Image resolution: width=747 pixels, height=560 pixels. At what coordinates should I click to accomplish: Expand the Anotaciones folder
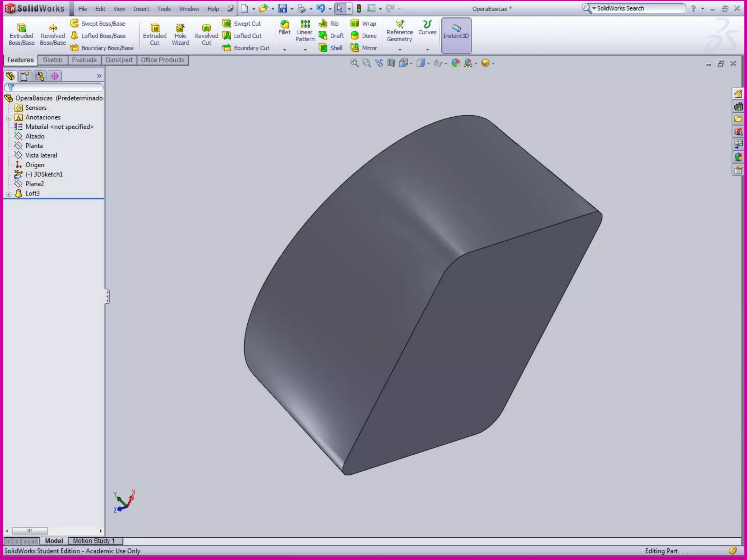tap(9, 118)
